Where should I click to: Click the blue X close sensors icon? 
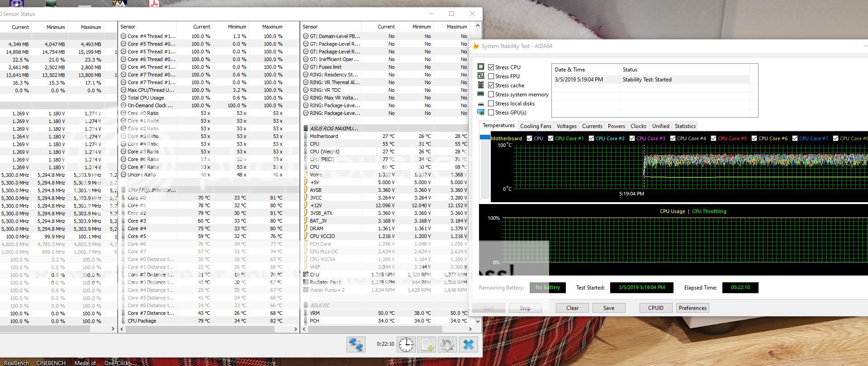point(469,345)
